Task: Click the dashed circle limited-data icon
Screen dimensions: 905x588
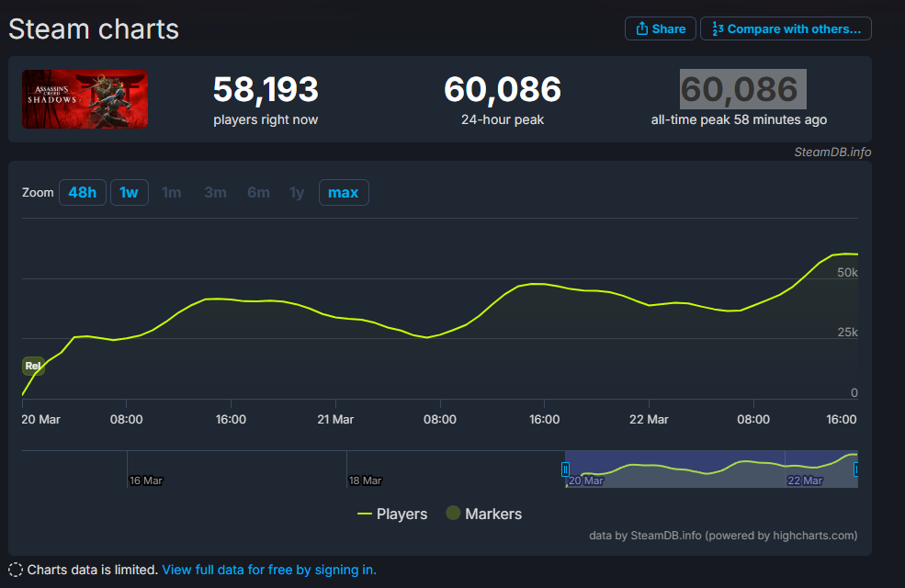Action: click(x=16, y=571)
